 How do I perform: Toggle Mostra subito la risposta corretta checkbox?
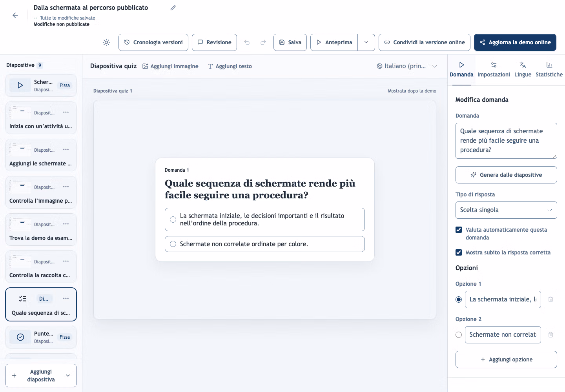click(x=459, y=252)
